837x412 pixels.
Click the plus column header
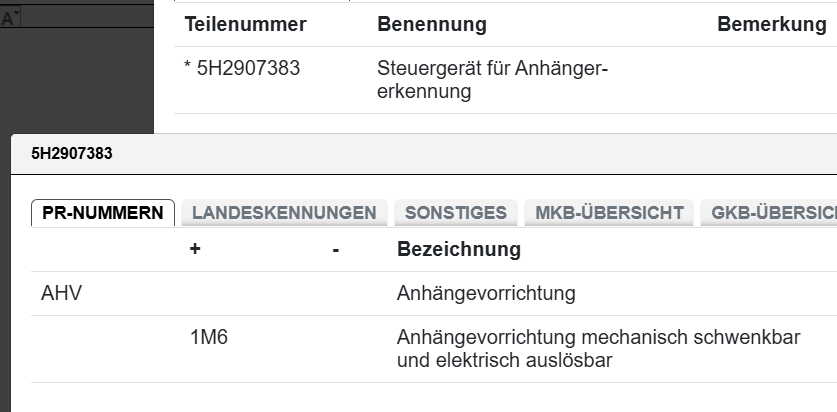[x=195, y=249]
